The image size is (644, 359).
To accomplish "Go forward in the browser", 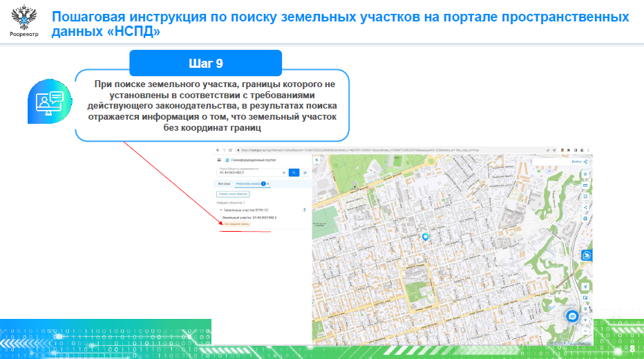I will 224,150.
